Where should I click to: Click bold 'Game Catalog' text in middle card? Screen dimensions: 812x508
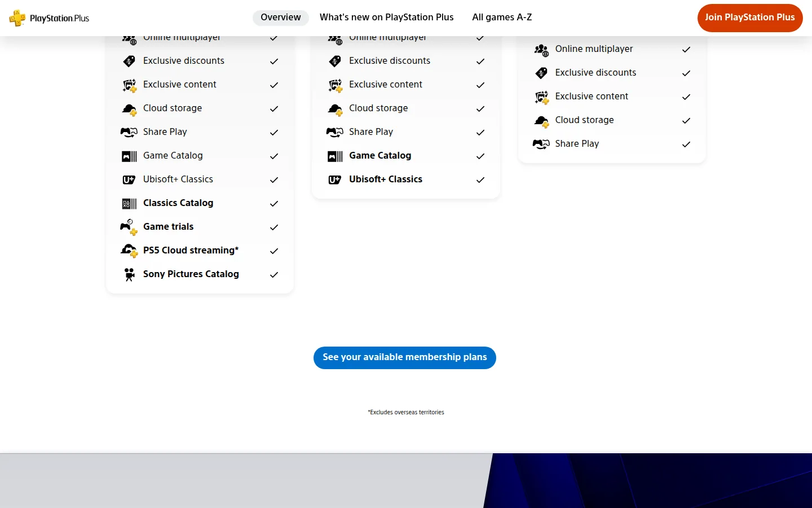point(380,156)
